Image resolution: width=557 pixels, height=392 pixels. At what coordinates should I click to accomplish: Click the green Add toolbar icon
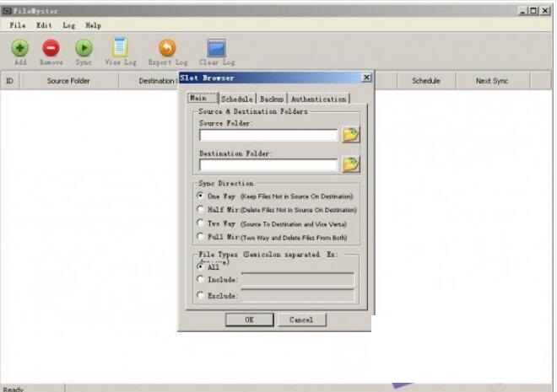click(x=20, y=48)
